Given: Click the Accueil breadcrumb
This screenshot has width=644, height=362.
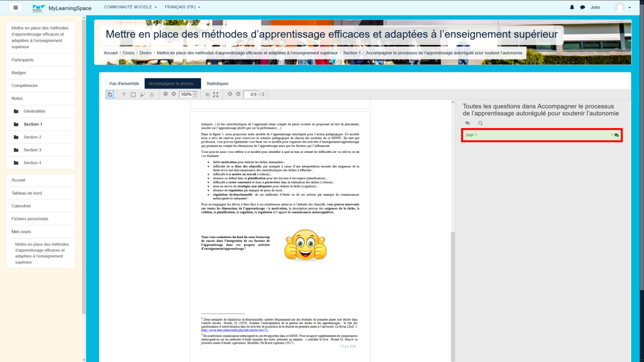Looking at the screenshot, I should 111,53.
